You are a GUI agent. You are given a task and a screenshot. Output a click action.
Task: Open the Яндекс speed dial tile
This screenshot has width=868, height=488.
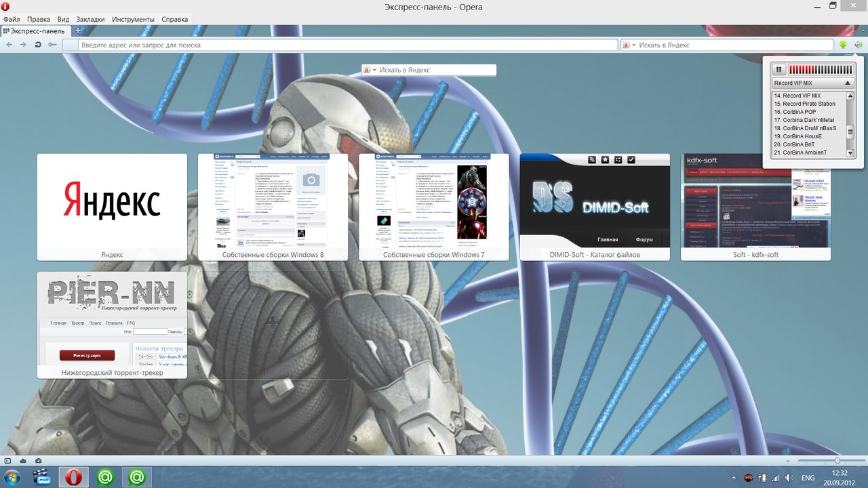click(112, 207)
